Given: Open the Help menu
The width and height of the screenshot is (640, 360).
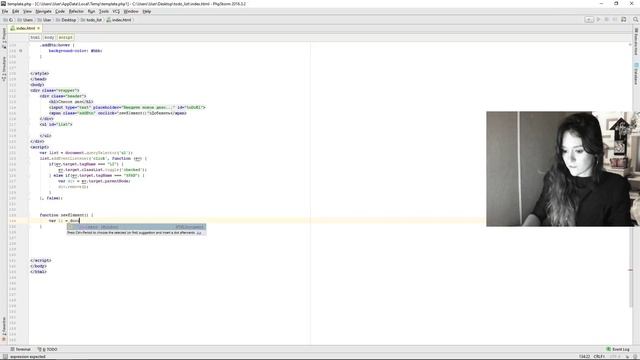Looking at the screenshot, I should (x=147, y=11).
